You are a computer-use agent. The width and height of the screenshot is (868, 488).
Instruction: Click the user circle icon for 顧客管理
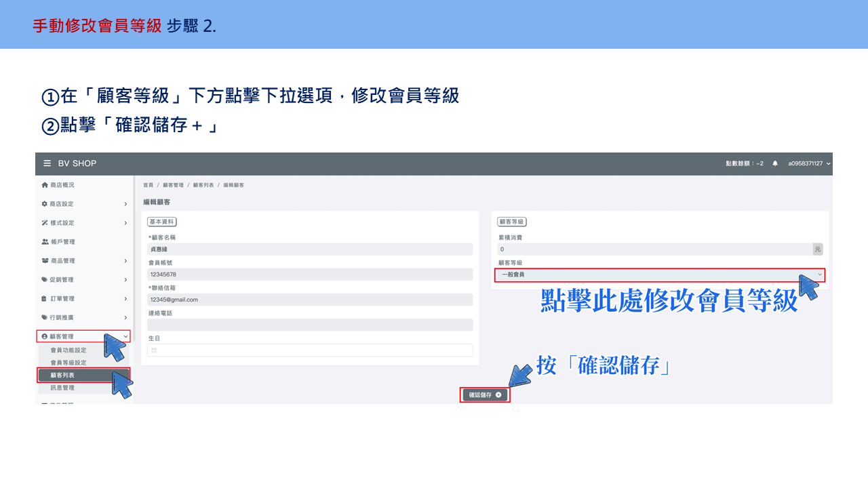(45, 336)
